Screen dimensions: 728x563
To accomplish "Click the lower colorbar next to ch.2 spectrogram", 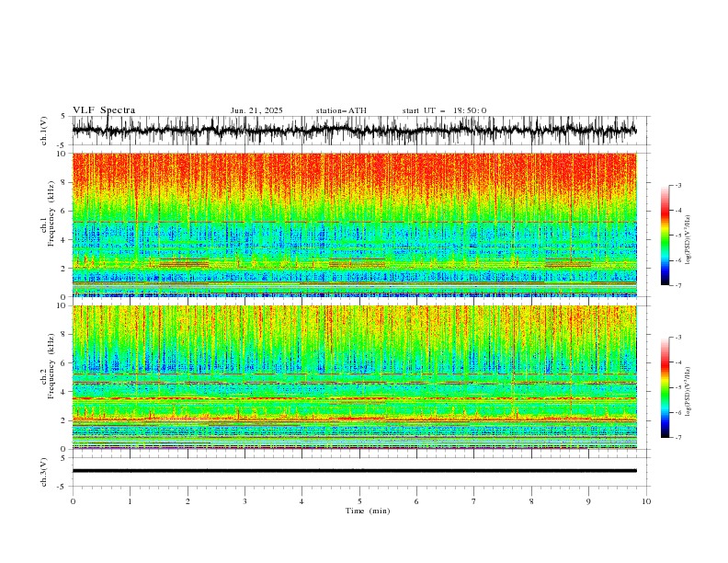I will click(x=665, y=387).
